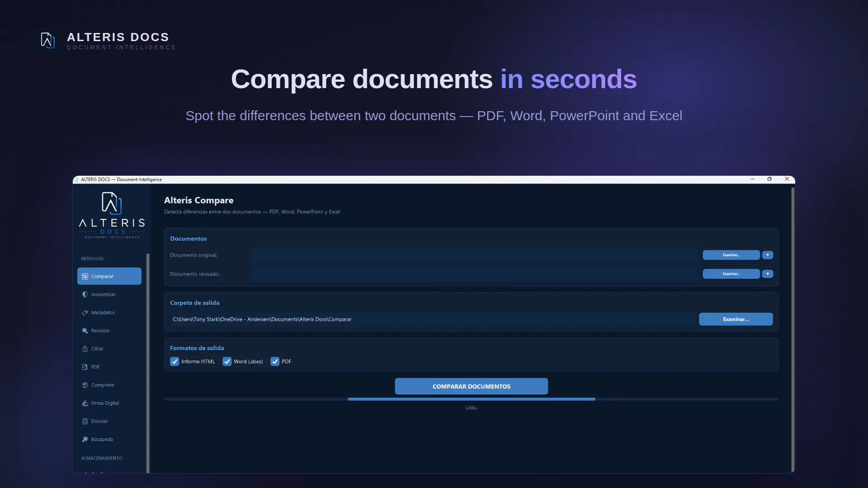Toggle the Informe HTML checkbox

[175, 361]
